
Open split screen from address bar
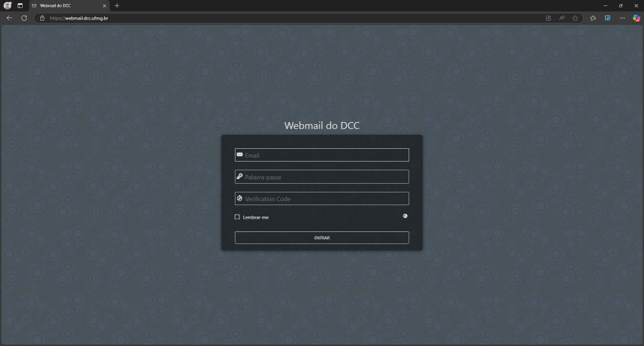coord(548,18)
